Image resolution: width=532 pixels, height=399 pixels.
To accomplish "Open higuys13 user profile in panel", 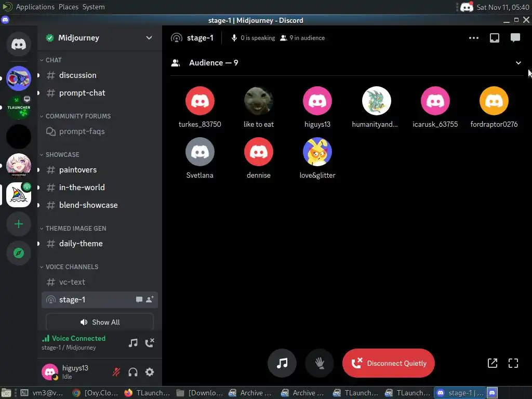I will pos(71,372).
